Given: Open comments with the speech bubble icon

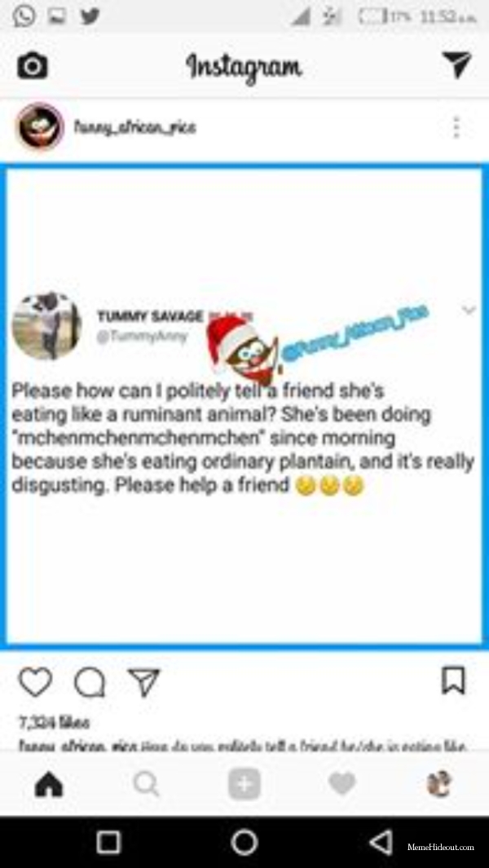Looking at the screenshot, I should pyautogui.click(x=89, y=682).
